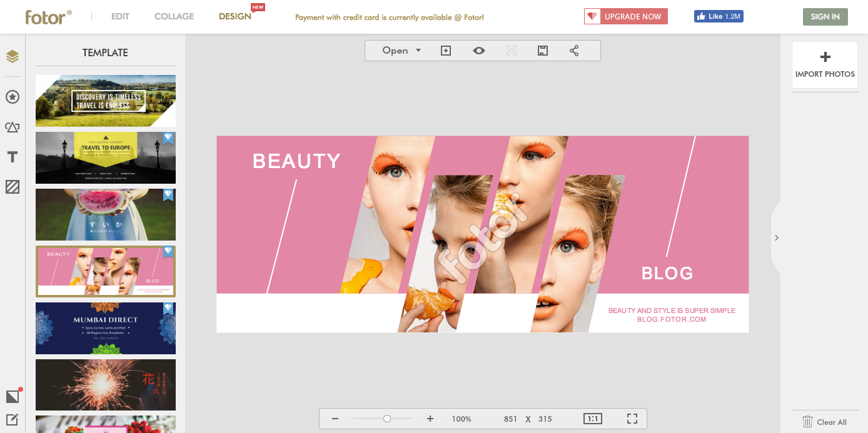Open the layers panel icon in sidebar
Viewport: 868px width, 433px height.
(x=13, y=57)
